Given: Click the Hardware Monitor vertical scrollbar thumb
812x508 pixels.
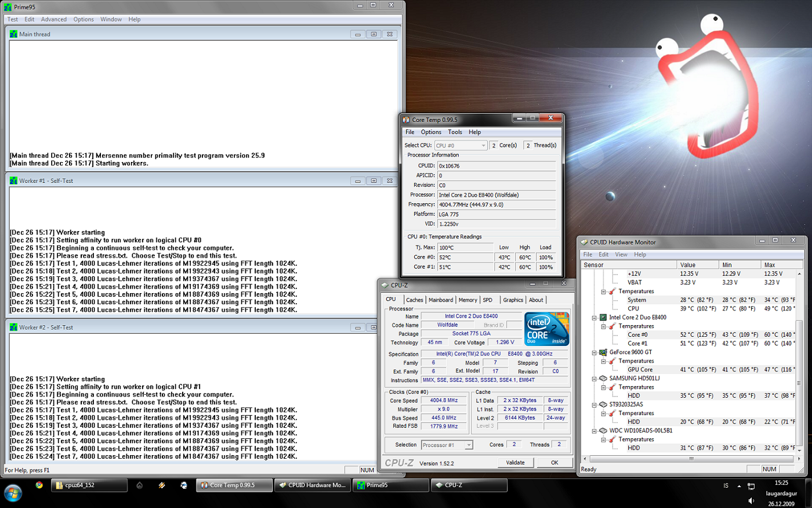Looking at the screenshot, I should [799, 383].
